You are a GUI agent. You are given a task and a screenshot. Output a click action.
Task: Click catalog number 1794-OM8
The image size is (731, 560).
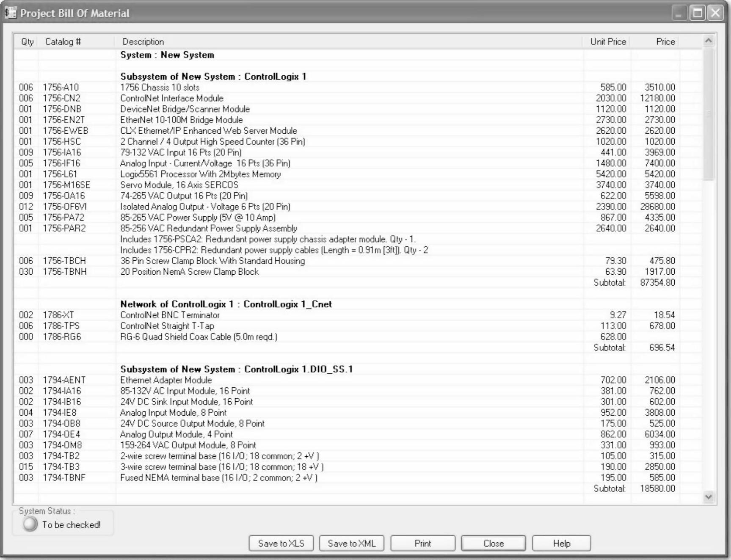(x=62, y=445)
